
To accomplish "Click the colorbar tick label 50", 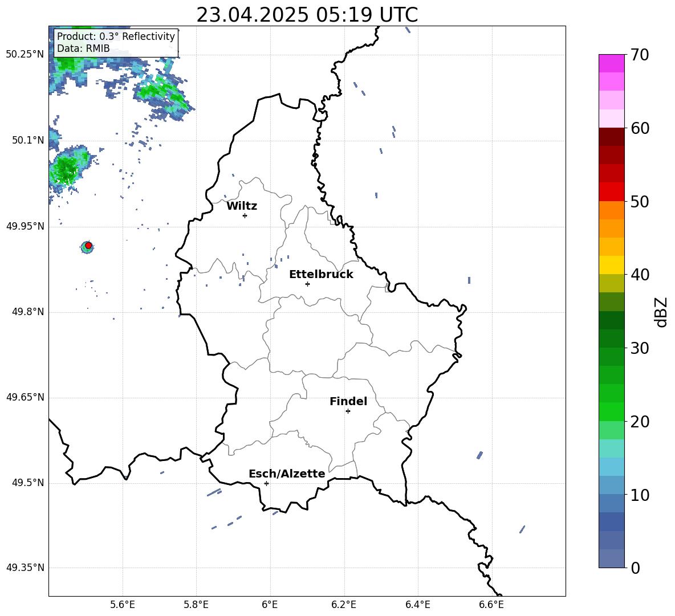I will point(640,202).
